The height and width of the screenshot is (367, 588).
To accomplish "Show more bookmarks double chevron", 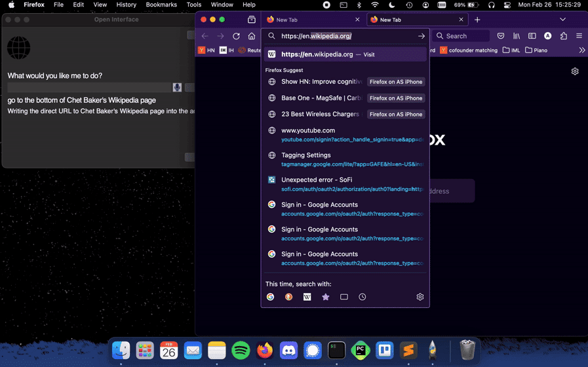I will (581, 50).
